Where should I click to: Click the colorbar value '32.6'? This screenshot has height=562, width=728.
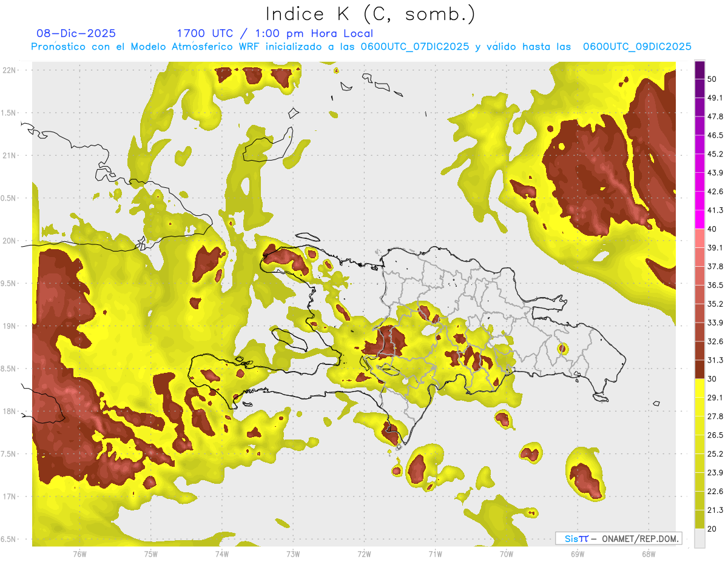point(715,341)
